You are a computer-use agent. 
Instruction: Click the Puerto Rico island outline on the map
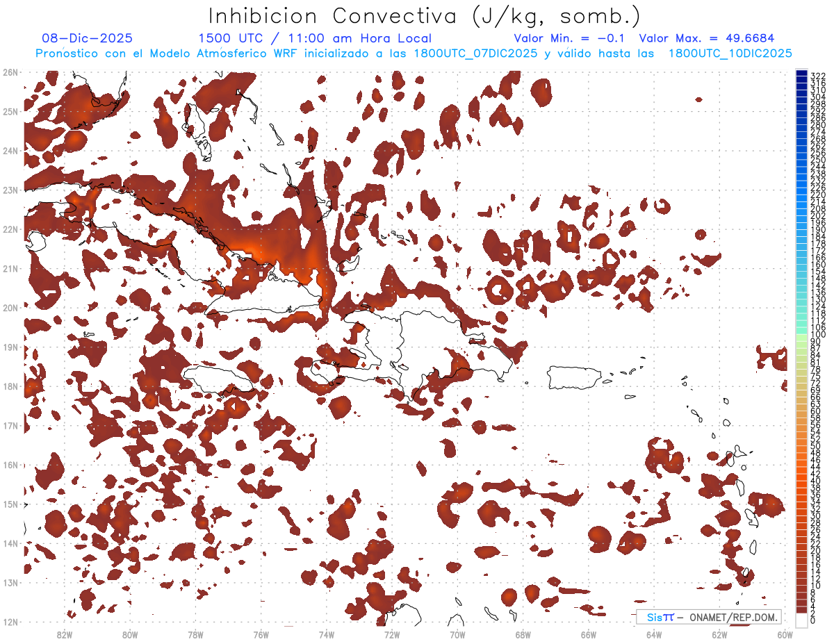click(x=576, y=377)
